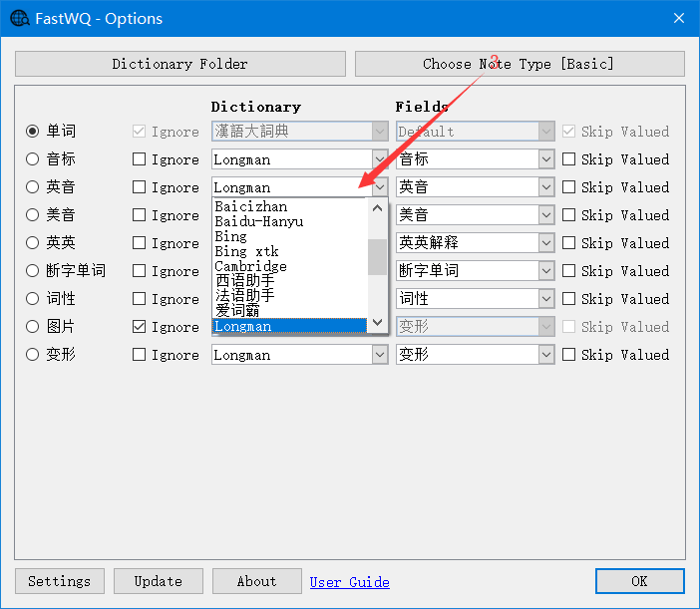The width and height of the screenshot is (700, 609).
Task: Close the FastWQ Options window
Action: [x=678, y=19]
